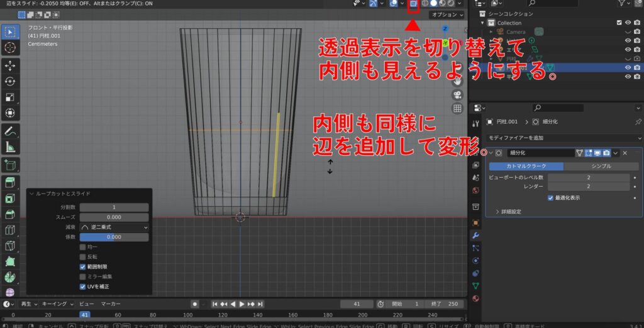Click the camera view icon in viewport
The width and height of the screenshot is (644, 328).
[457, 95]
